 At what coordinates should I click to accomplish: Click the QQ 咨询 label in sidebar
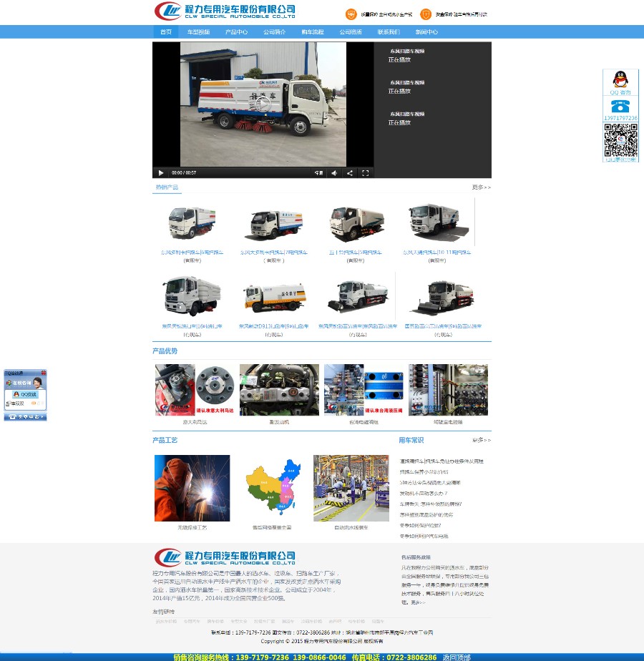click(620, 93)
